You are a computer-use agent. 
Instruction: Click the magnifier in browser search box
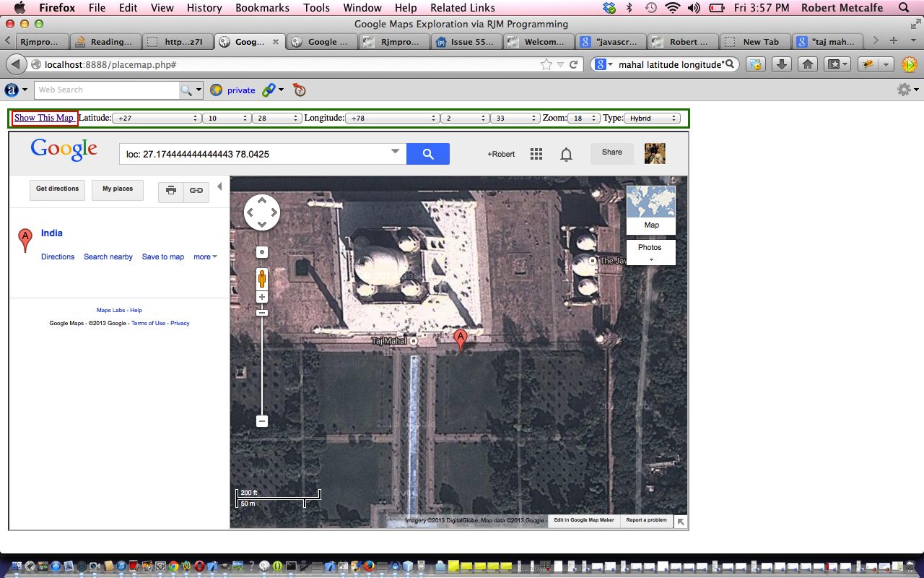(x=731, y=64)
